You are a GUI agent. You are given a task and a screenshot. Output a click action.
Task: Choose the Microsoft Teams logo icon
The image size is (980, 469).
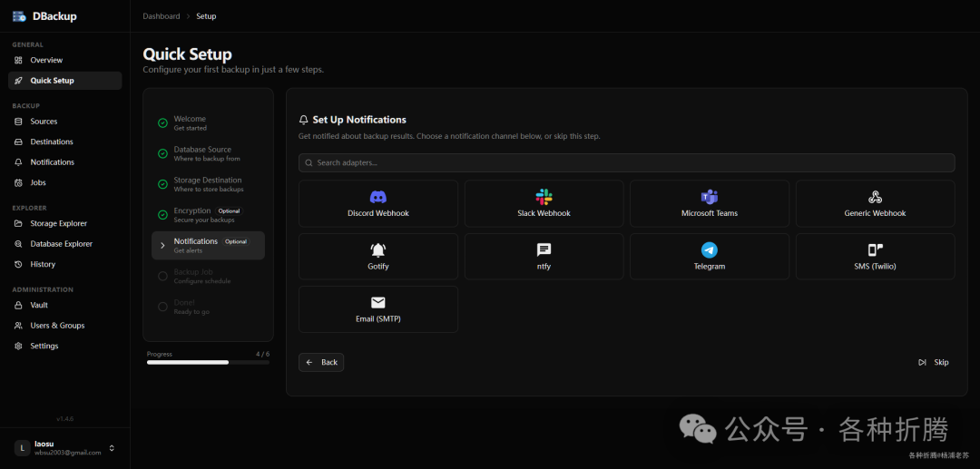click(x=710, y=198)
